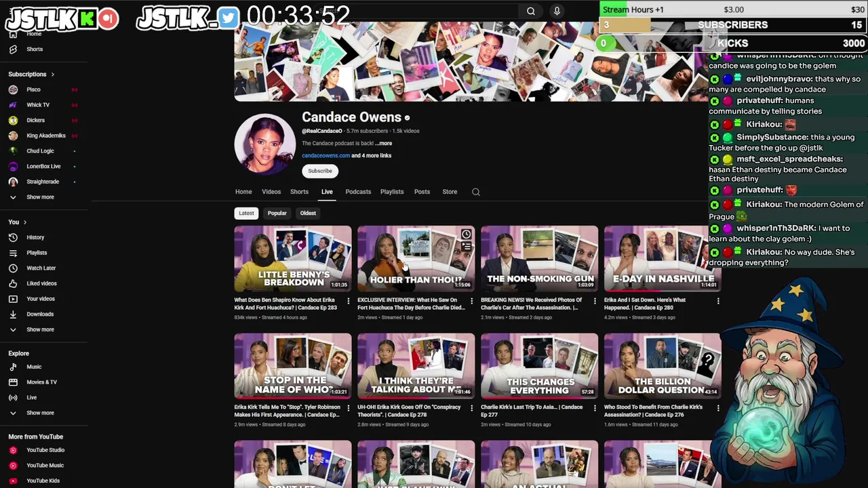
Task: Expand the Subscriptions heading chevron
Action: 52,75
